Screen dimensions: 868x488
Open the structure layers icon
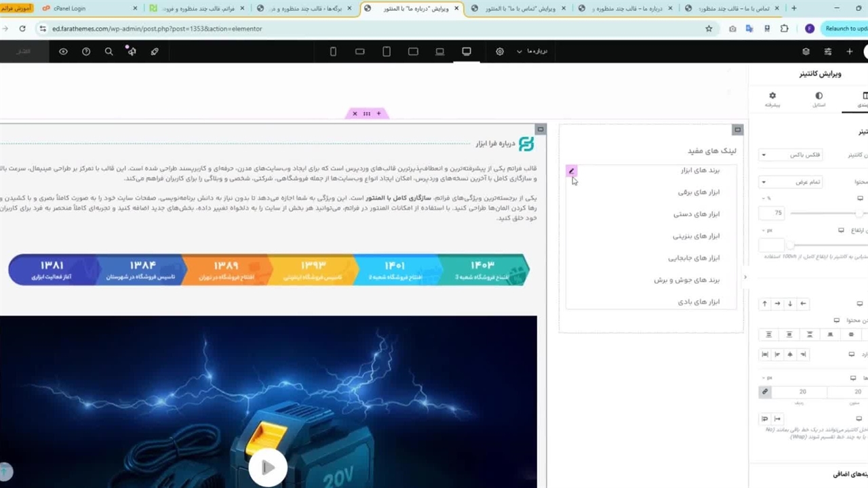point(806,52)
